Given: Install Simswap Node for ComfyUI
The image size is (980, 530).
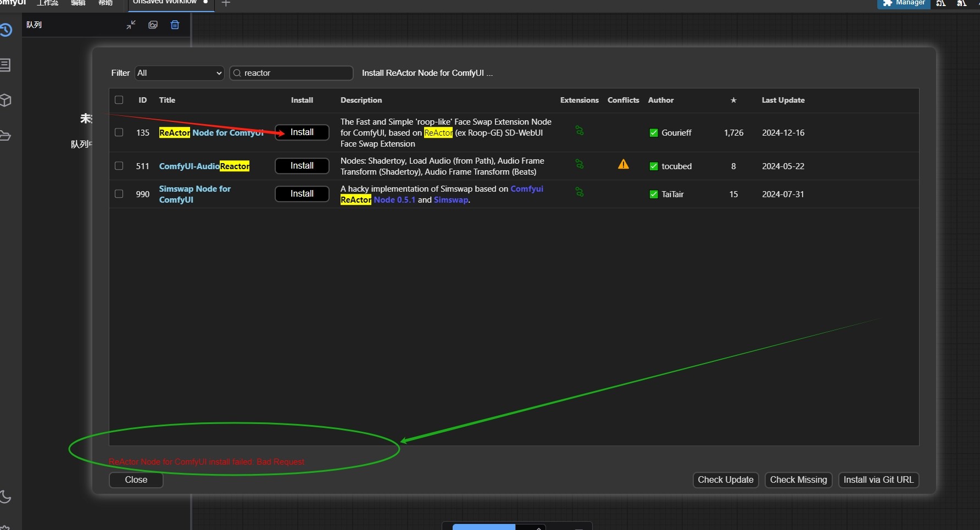Looking at the screenshot, I should tap(302, 194).
